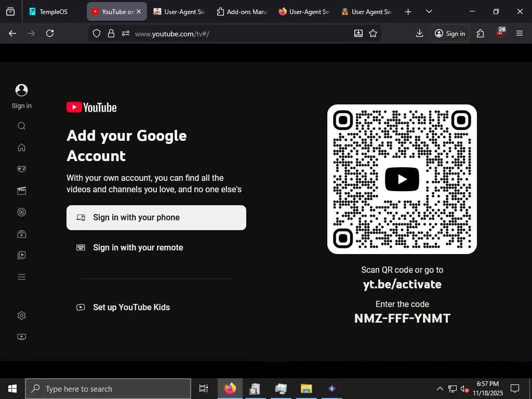This screenshot has width=532, height=399.
Task: Open the Music circle icon in sidebar
Action: tap(21, 212)
